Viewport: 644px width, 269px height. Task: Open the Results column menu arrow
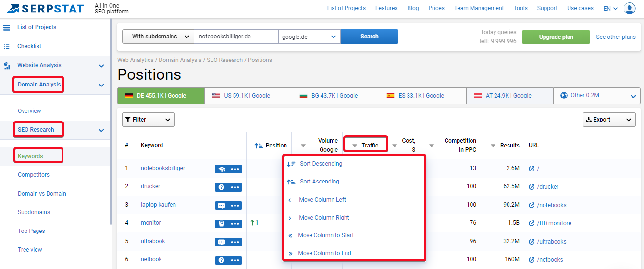(x=493, y=146)
